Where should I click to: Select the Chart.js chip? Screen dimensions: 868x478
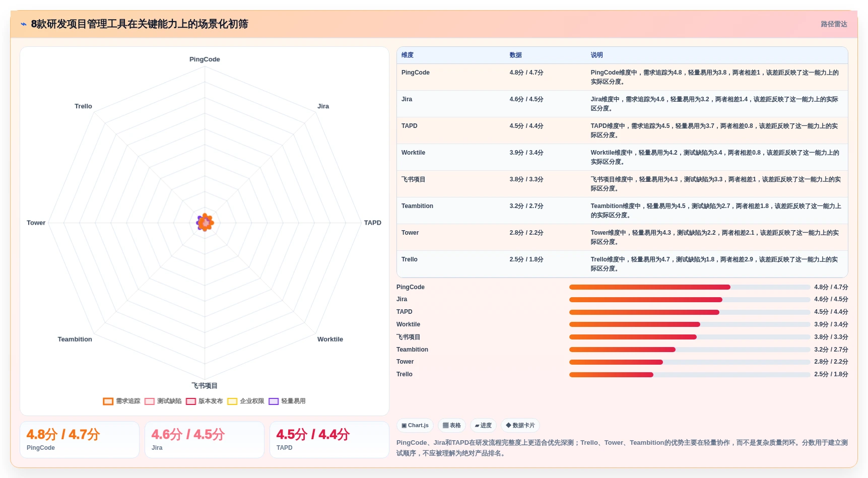click(415, 426)
